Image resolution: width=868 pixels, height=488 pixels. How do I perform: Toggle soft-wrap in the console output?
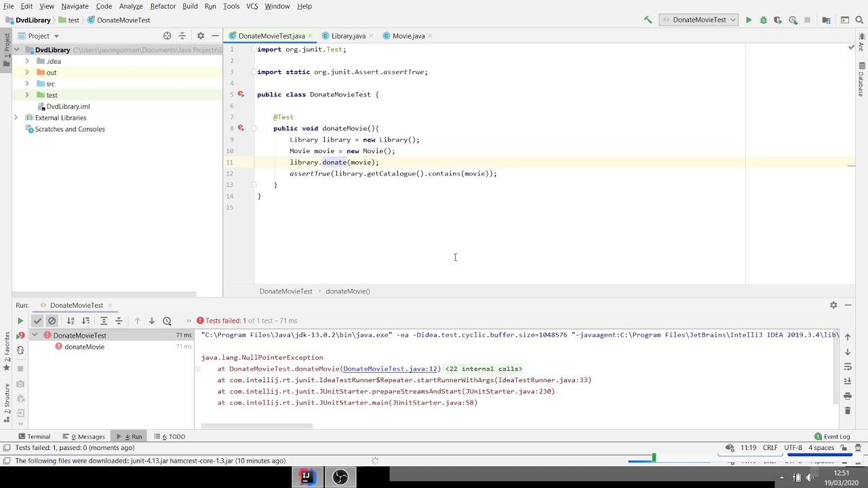[x=848, y=367]
